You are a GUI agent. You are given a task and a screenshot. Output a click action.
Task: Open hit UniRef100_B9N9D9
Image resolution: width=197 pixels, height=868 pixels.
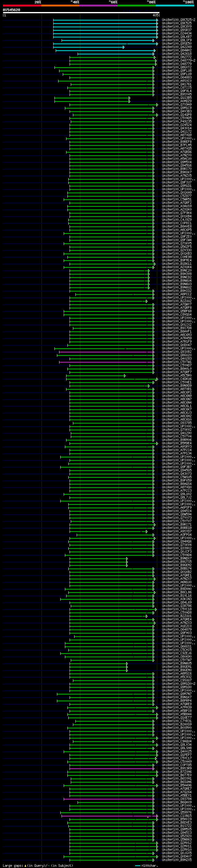[177, 386]
